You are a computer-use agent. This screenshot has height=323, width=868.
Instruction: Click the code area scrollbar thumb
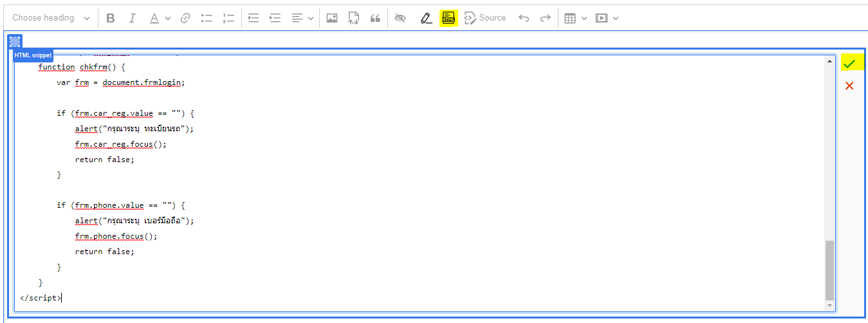pyautogui.click(x=829, y=270)
